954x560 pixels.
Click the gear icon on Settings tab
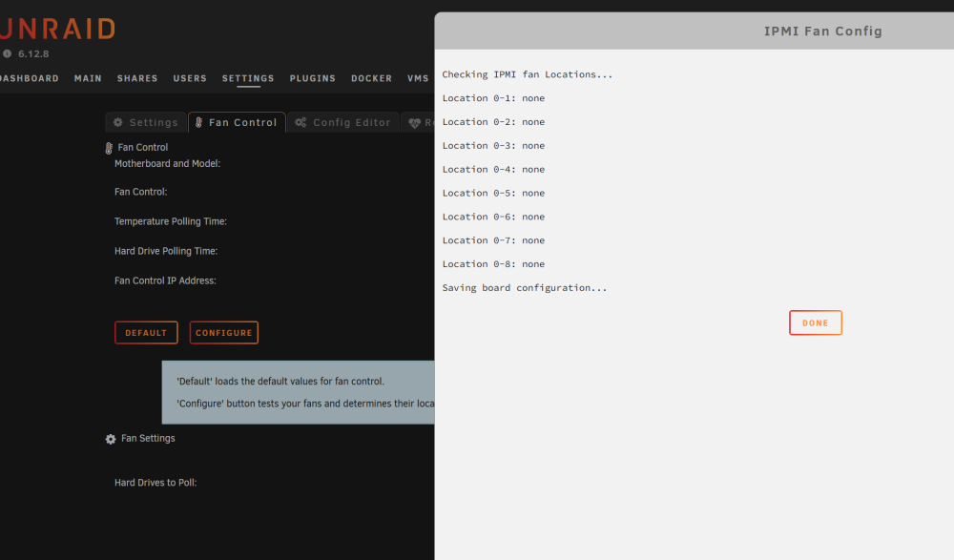coord(118,122)
